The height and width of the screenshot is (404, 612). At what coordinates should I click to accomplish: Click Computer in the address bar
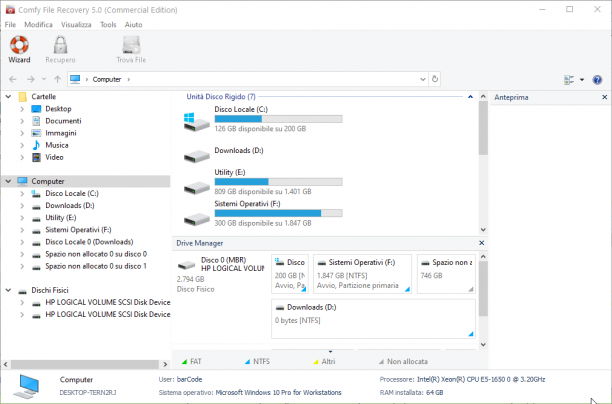coord(107,79)
